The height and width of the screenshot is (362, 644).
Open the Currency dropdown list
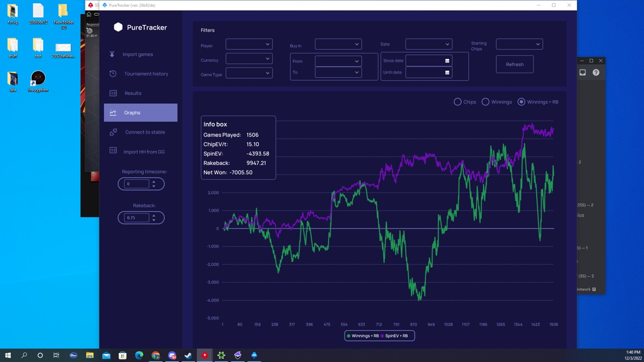click(x=249, y=58)
